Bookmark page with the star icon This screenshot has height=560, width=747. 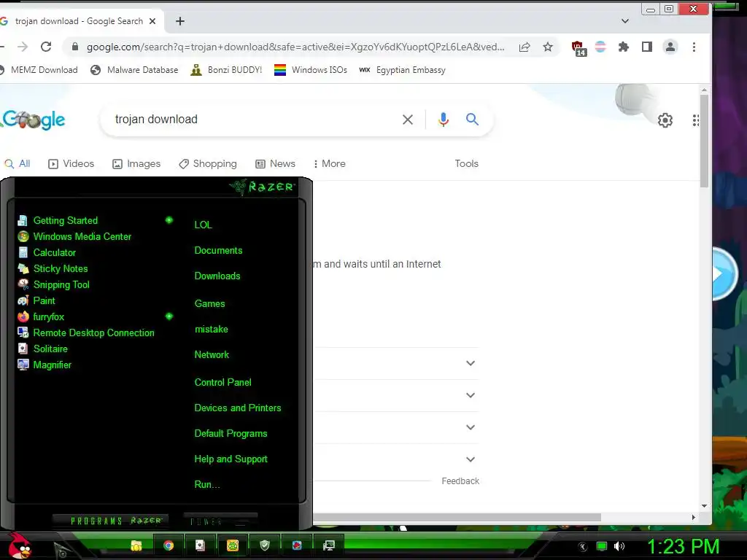[548, 47]
